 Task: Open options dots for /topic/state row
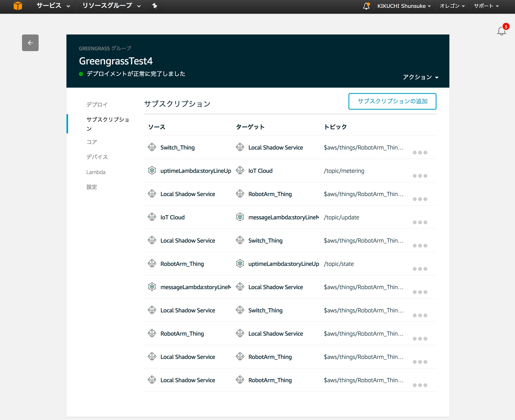(420, 269)
